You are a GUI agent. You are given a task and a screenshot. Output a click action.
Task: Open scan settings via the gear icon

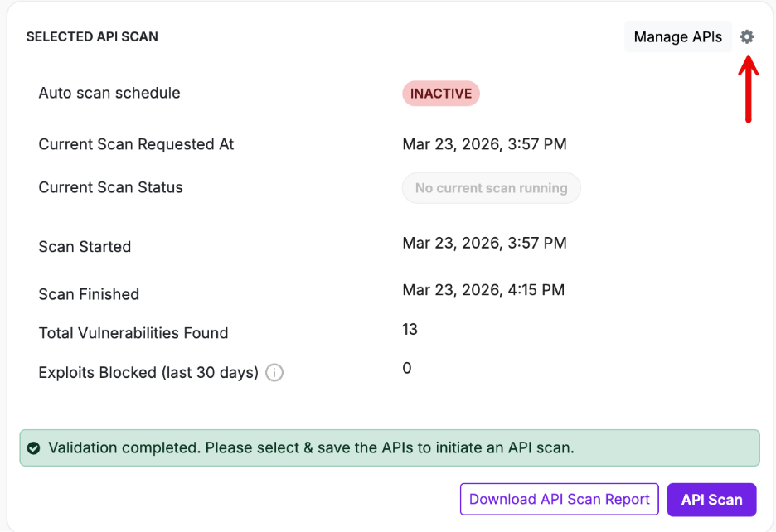[747, 36]
